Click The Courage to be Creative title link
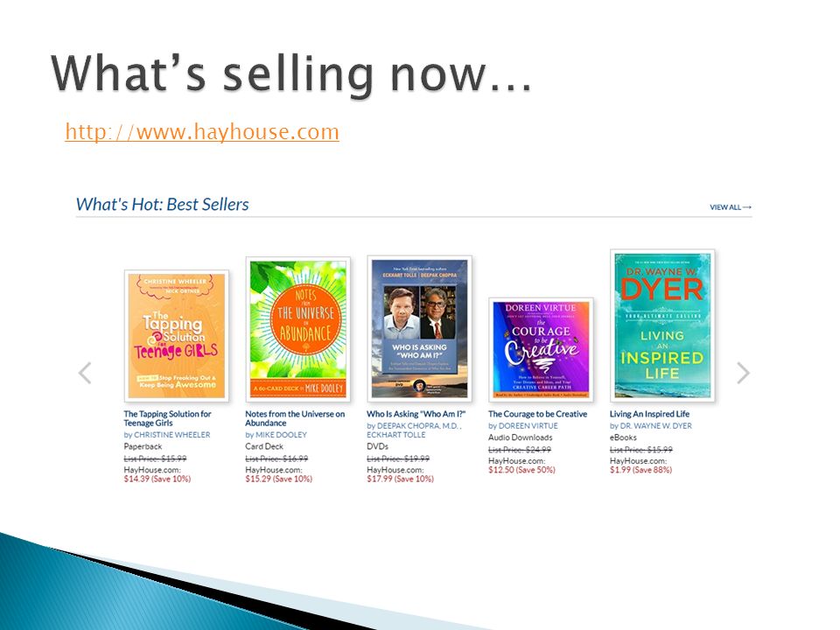The width and height of the screenshot is (840, 630). click(x=537, y=414)
